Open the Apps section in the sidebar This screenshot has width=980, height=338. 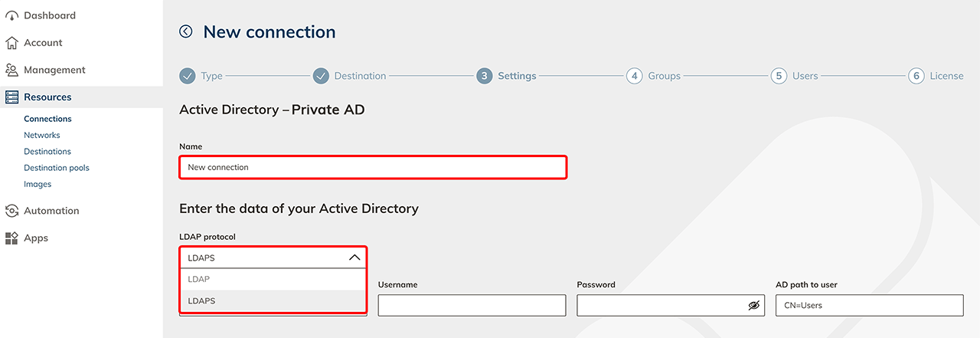coord(35,238)
